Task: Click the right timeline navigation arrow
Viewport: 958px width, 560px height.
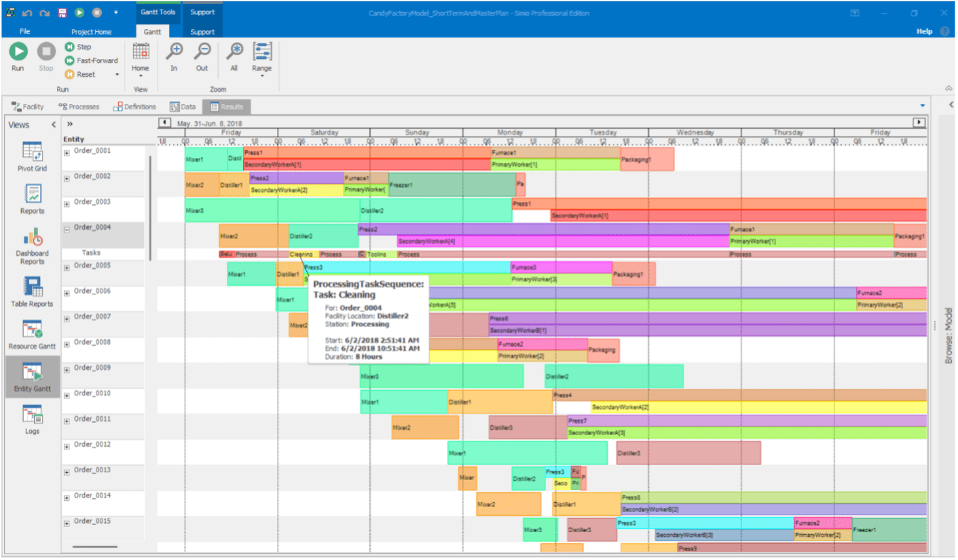Action: tap(919, 122)
